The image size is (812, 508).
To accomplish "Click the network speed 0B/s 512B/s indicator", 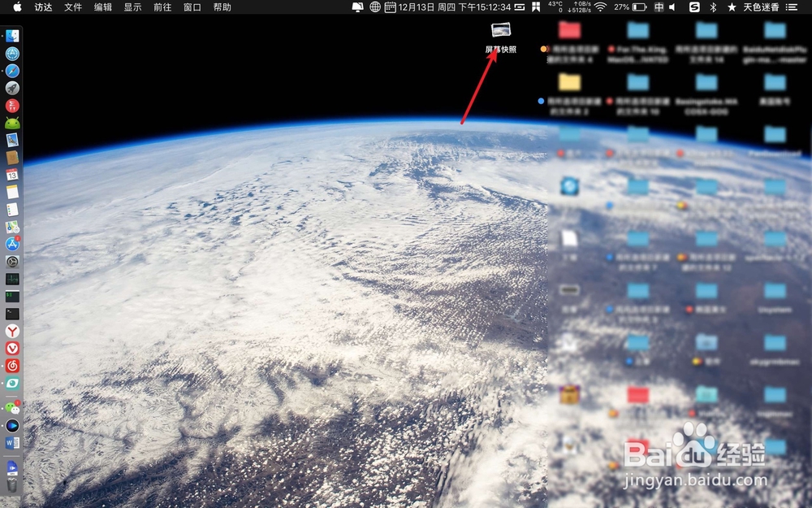I will click(x=579, y=7).
